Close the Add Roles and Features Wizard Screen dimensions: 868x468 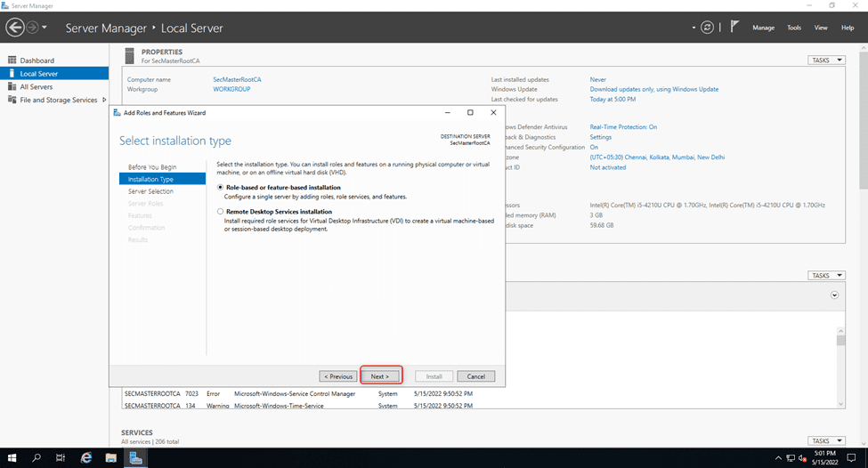click(493, 112)
